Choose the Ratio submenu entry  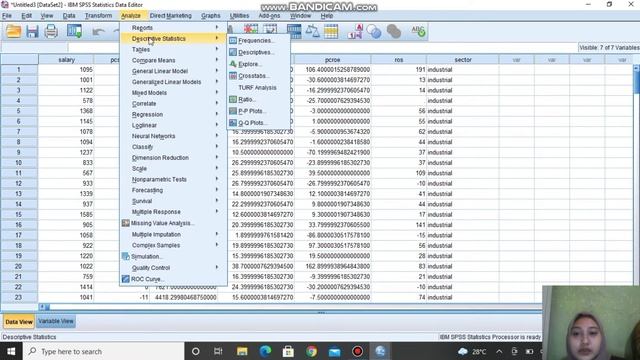click(x=258, y=99)
